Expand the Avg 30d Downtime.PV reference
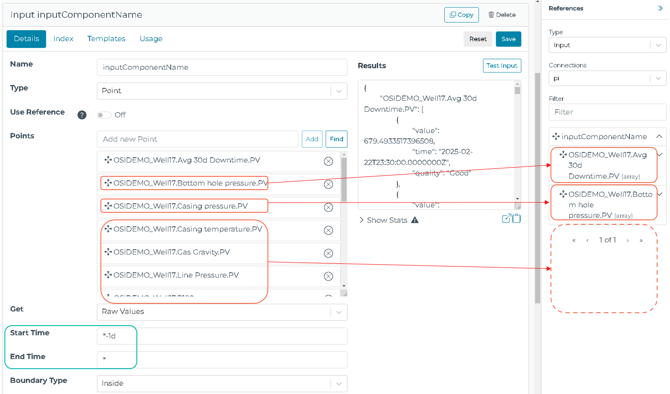Viewport: 670px width, 394px height. tap(660, 154)
